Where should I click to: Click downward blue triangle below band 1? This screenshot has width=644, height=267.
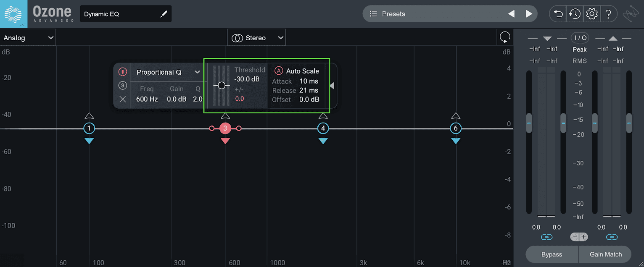(x=89, y=141)
